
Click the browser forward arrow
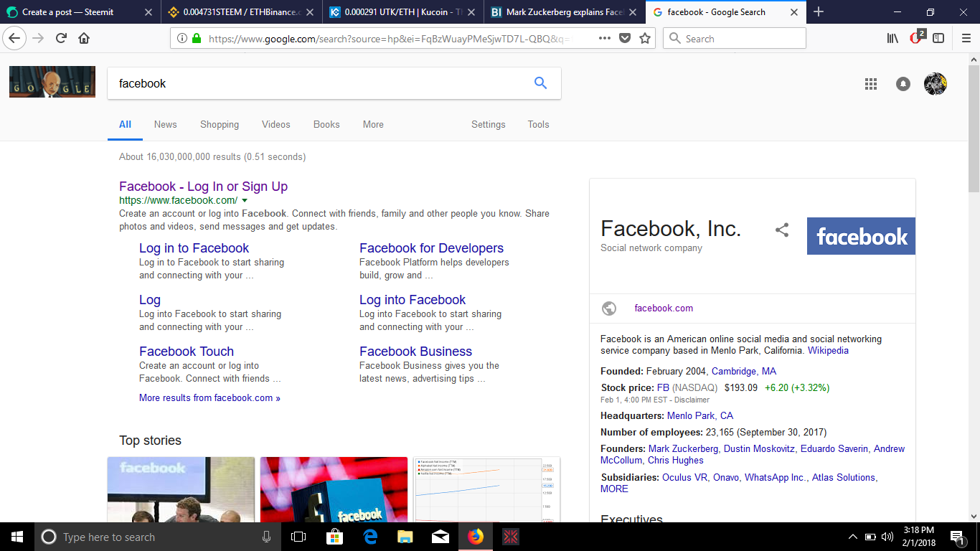pos(38,38)
